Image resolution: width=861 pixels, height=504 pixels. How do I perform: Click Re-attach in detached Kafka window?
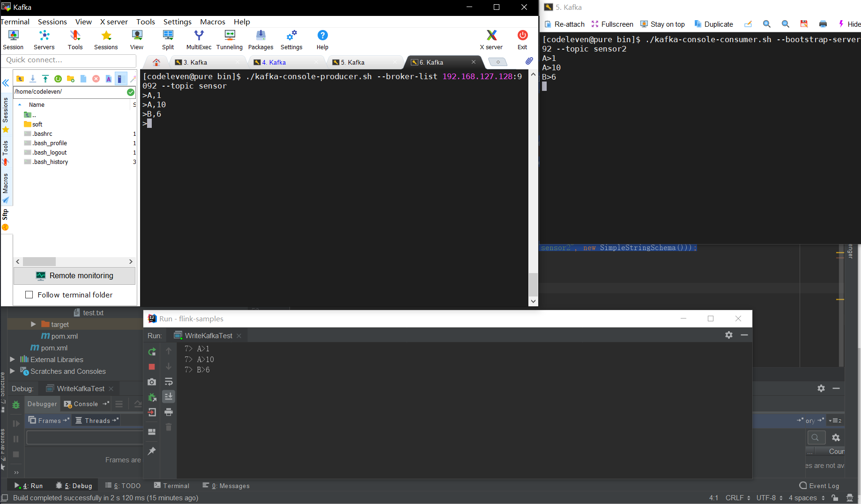pos(564,24)
